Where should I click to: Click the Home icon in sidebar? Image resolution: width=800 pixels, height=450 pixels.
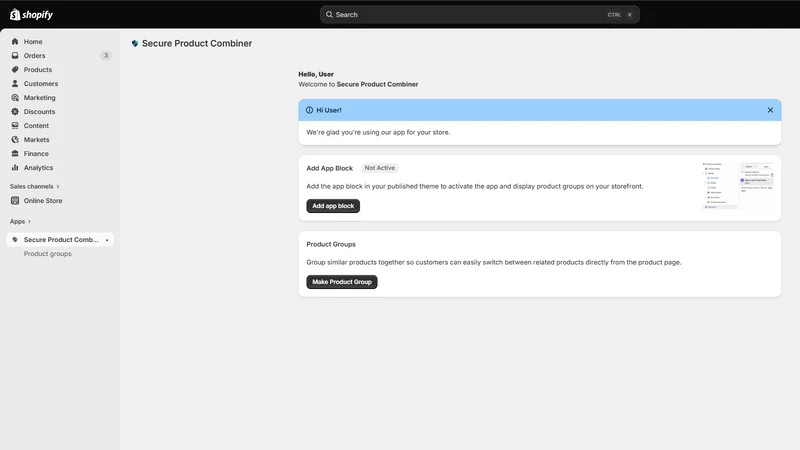pos(15,41)
